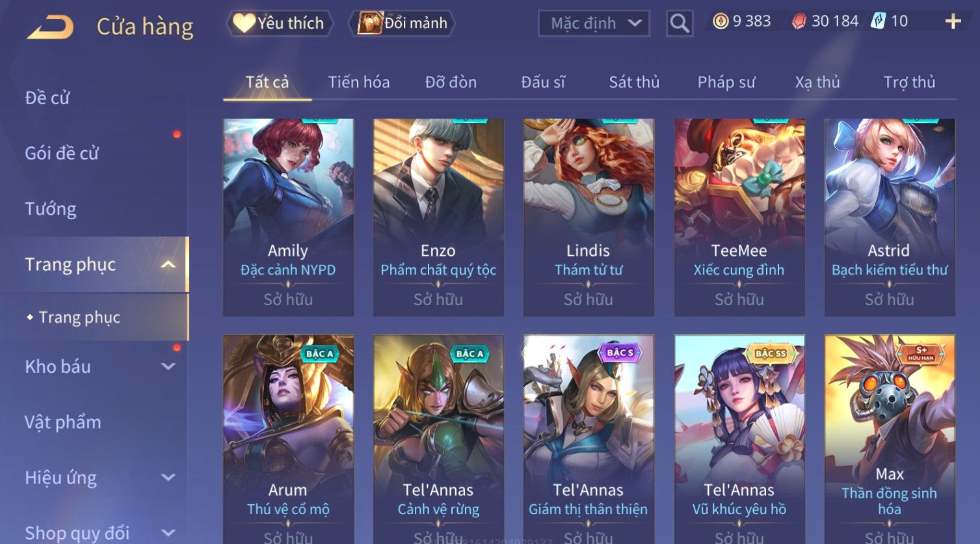Collapse the Trang phục sidebar section
The image size is (980, 544).
pos(168,264)
